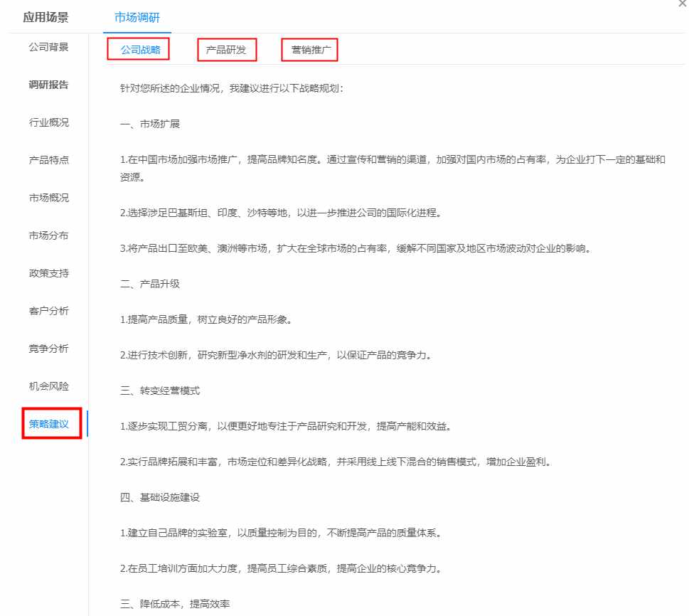Switch to the 营销推广 sub-tab
The image size is (689, 616).
click(x=311, y=50)
